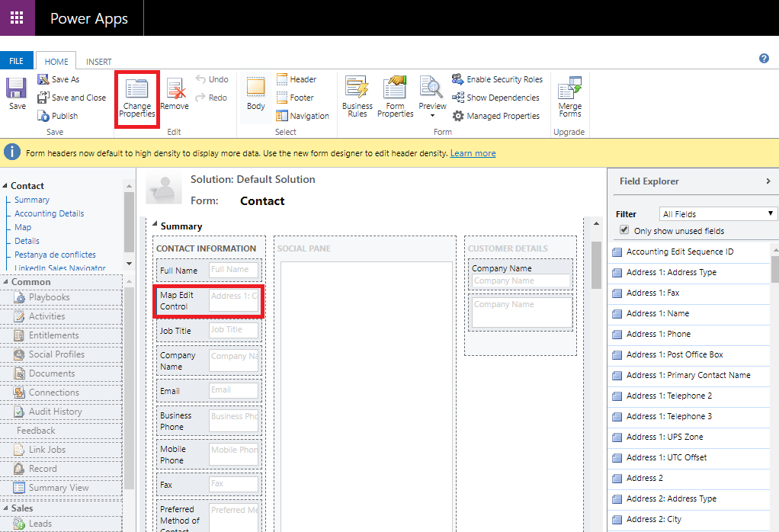Collapse the Field Explorer panel
The height and width of the screenshot is (532, 779).
[x=768, y=181]
